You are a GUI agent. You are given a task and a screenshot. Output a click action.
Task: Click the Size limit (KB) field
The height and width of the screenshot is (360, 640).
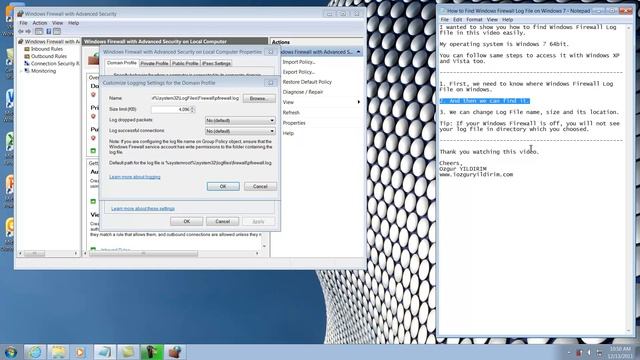click(170, 109)
